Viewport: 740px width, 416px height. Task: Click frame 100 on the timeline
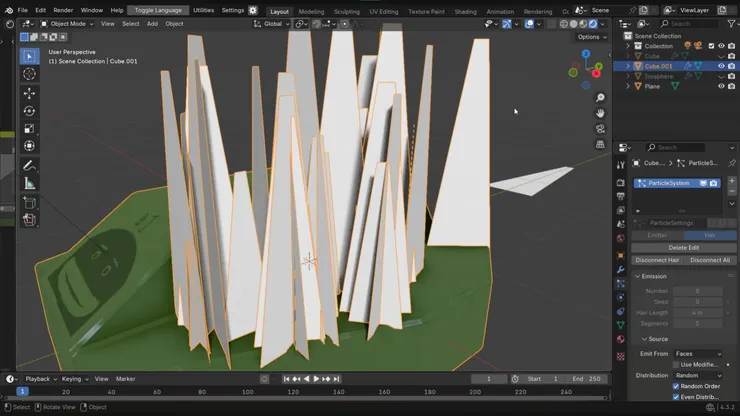tap(247, 392)
